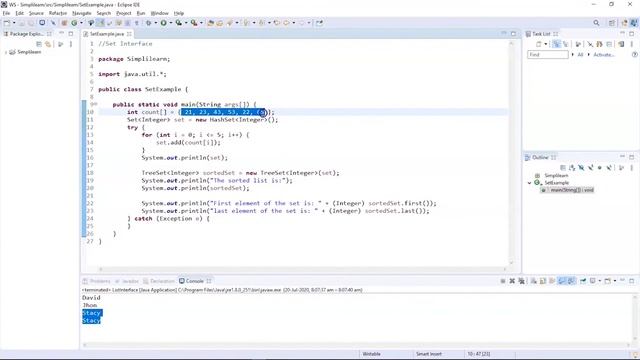The height and width of the screenshot is (360, 640).
Task: Click the editor horizontal scrollbar
Action: 302,269
